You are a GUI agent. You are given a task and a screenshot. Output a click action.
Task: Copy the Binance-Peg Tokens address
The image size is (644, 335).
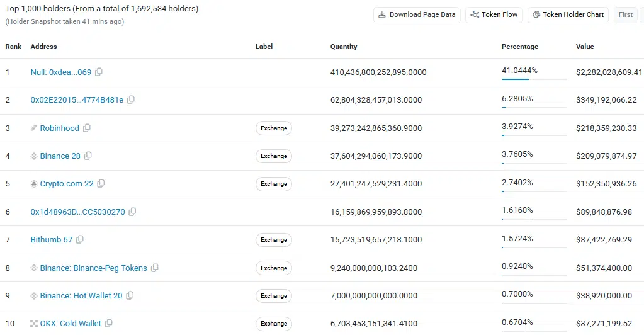tap(154, 268)
